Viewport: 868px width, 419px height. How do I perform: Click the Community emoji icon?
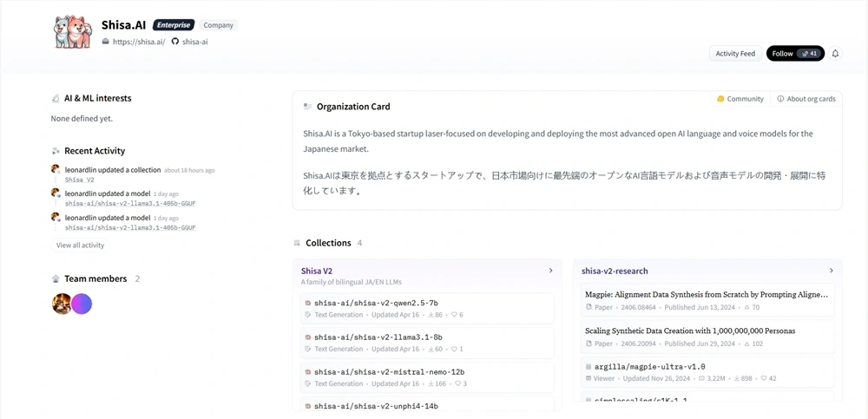[x=720, y=99]
